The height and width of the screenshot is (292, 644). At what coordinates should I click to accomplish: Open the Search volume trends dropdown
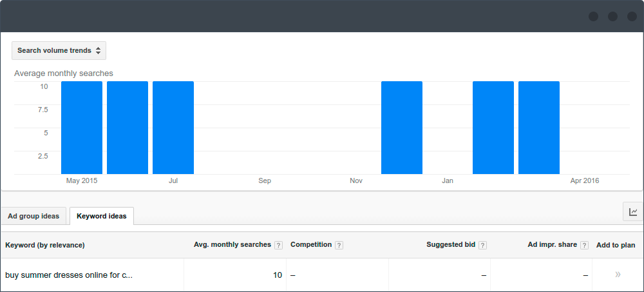[x=59, y=50]
